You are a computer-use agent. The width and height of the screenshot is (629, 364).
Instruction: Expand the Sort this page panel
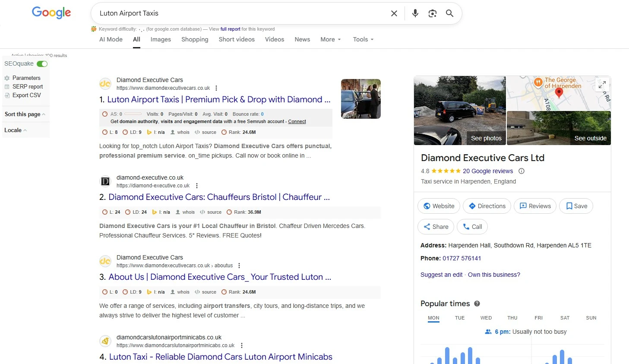[x=25, y=114]
